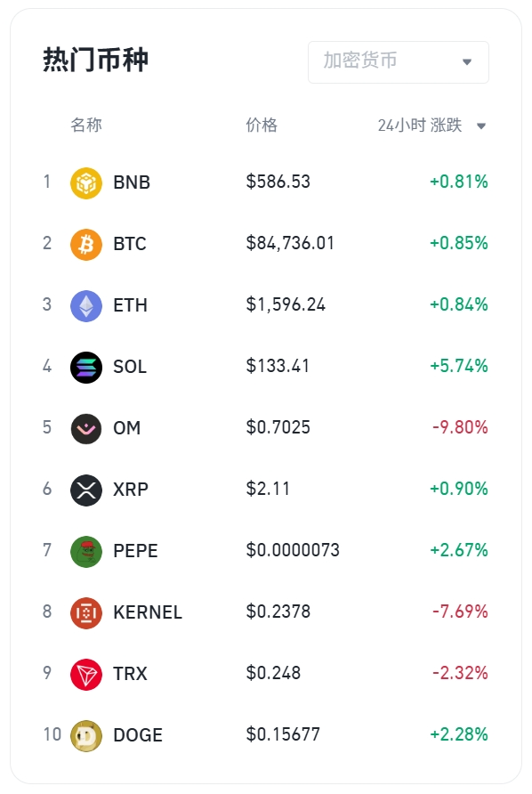The width and height of the screenshot is (532, 794).
Task: Expand the dropdown arrow beside 加密货币
Action: [x=467, y=61]
